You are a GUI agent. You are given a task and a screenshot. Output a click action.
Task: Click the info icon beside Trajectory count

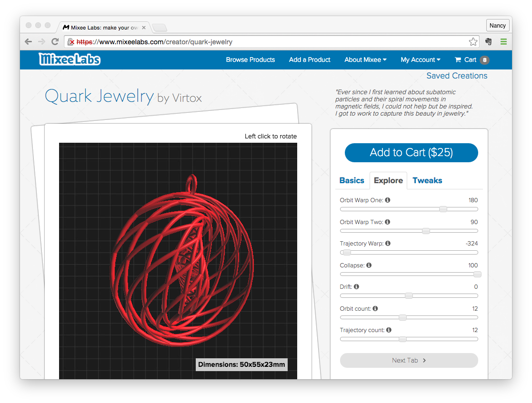pos(389,330)
